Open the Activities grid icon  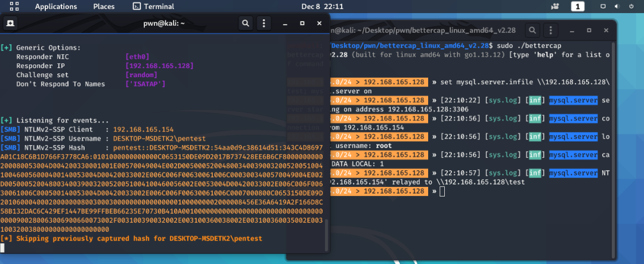[14, 6]
